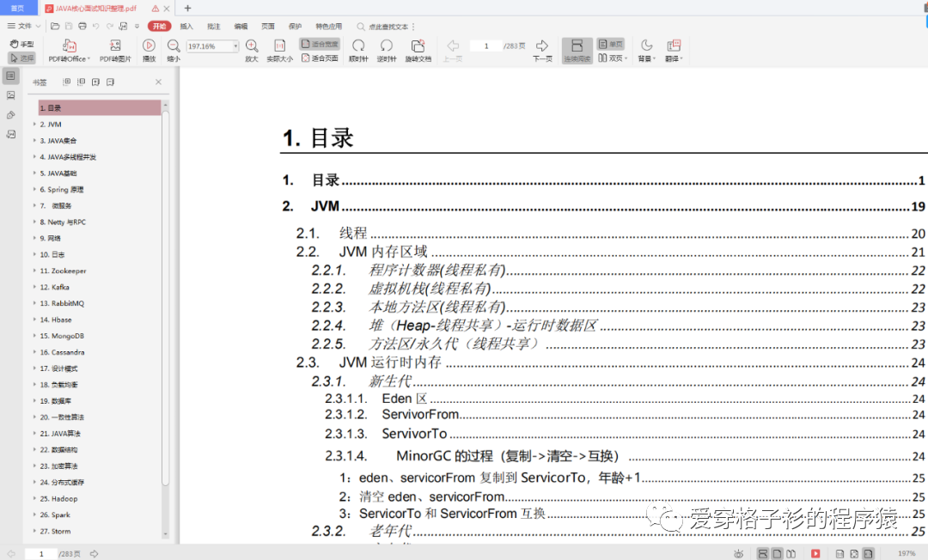Switch to the 批注 tab

click(x=214, y=26)
